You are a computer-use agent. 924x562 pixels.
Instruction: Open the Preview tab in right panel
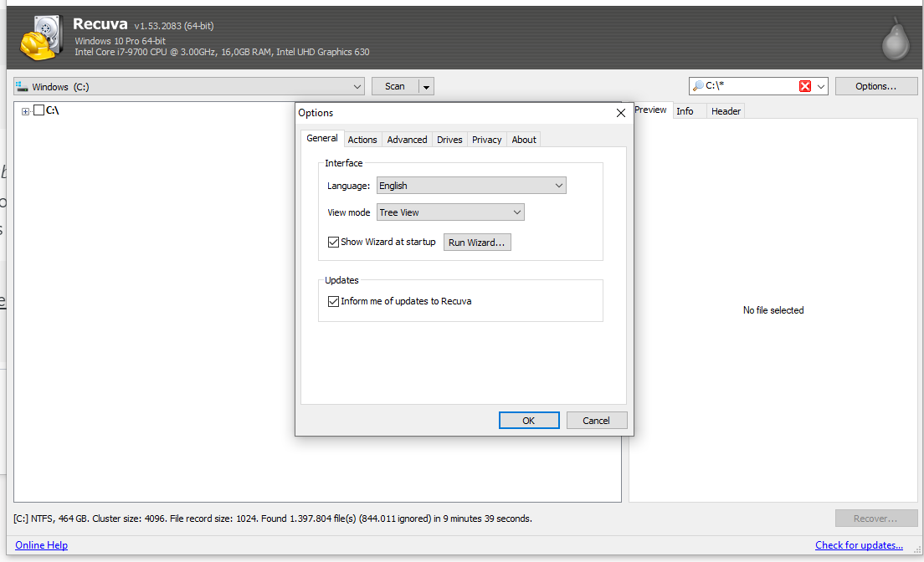point(650,110)
